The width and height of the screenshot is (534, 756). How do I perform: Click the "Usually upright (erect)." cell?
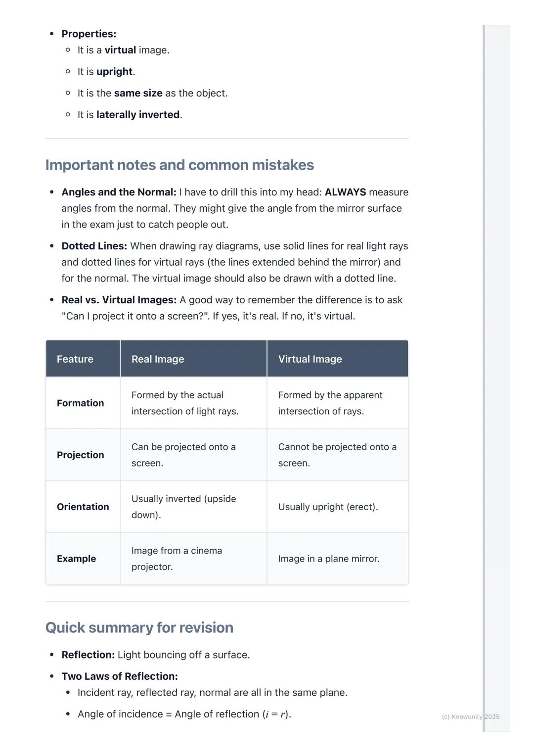(328, 507)
